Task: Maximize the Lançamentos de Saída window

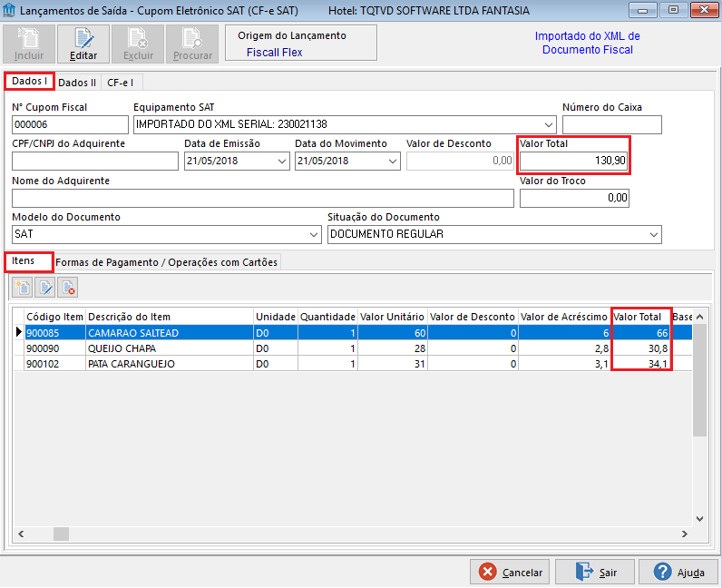Action: (x=673, y=10)
